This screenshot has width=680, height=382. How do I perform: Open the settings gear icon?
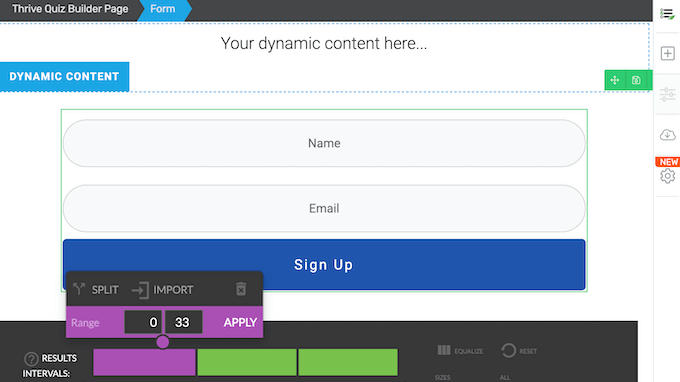point(667,176)
